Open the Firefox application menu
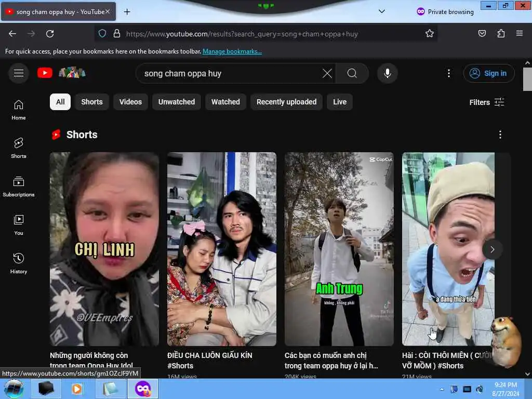532x399 pixels. (x=519, y=34)
